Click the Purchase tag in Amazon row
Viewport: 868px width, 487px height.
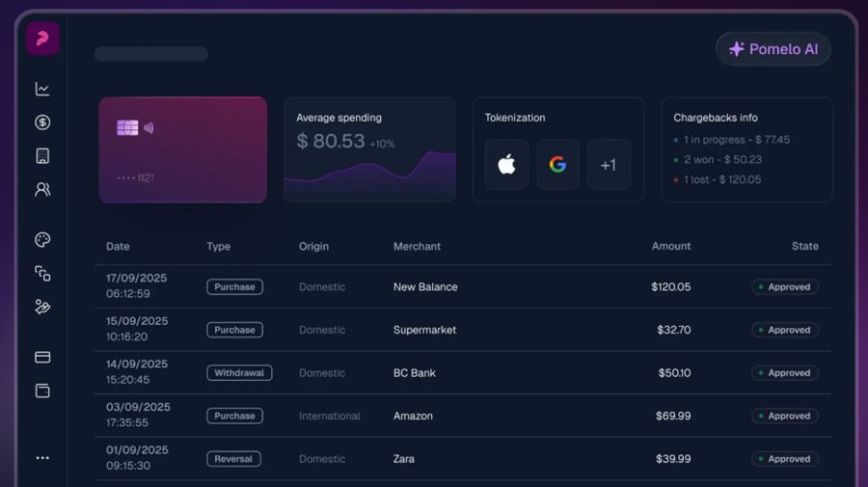(234, 416)
